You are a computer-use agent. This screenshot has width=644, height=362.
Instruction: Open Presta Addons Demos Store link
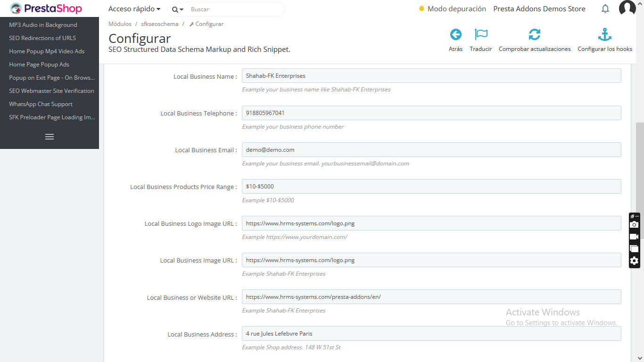539,9
